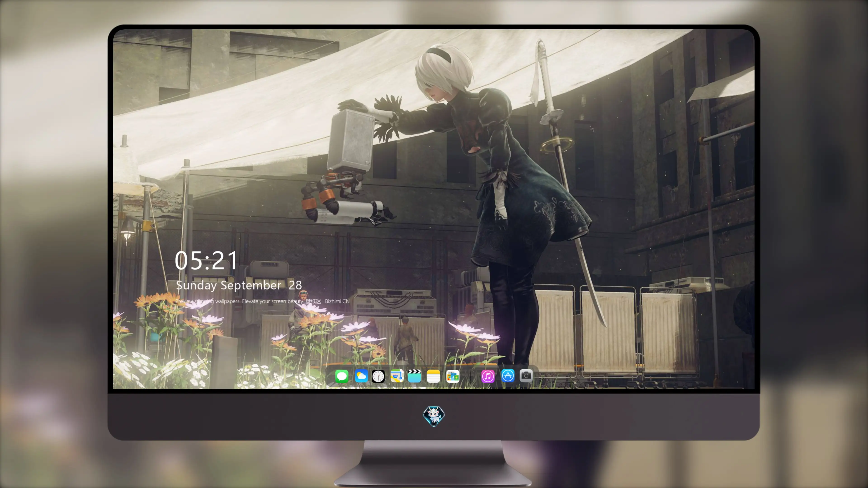Click the 05:21 clock display
Viewport: 868px width, 488px height.
pyautogui.click(x=206, y=260)
